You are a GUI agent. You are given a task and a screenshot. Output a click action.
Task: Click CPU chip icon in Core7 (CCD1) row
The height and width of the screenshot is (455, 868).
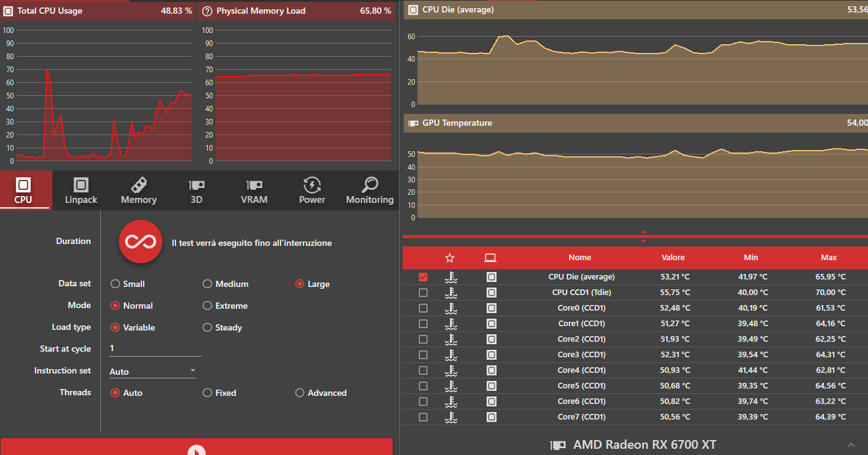(492, 417)
